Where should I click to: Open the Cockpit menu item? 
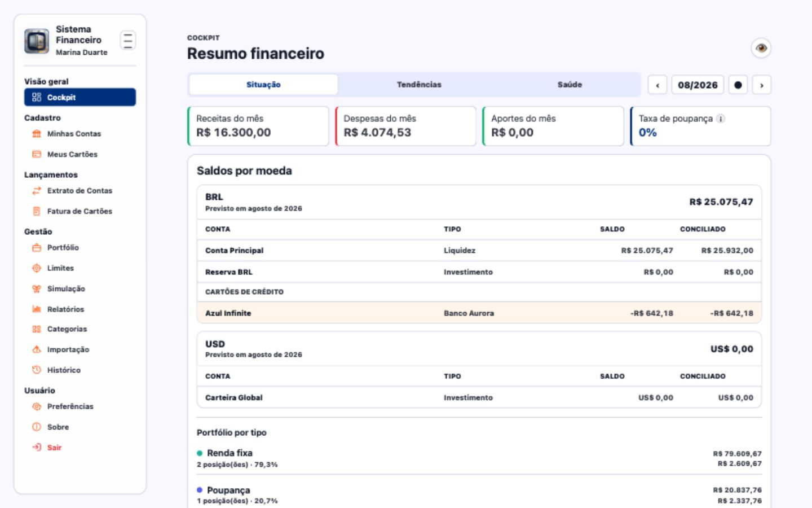pos(80,97)
